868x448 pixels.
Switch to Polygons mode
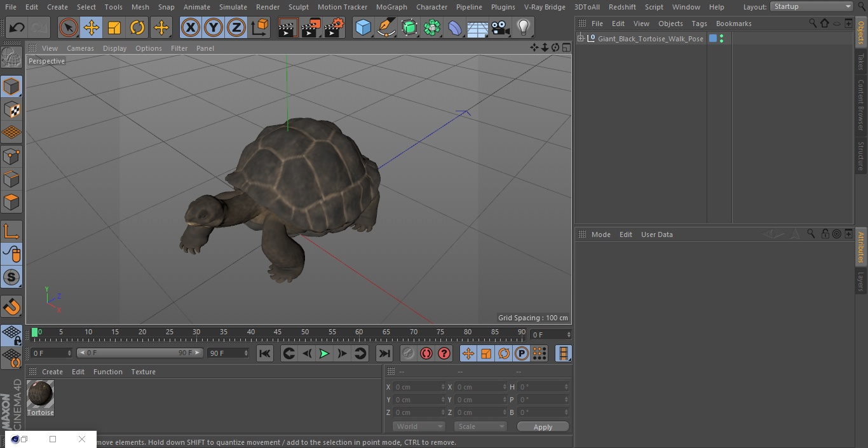tap(11, 203)
